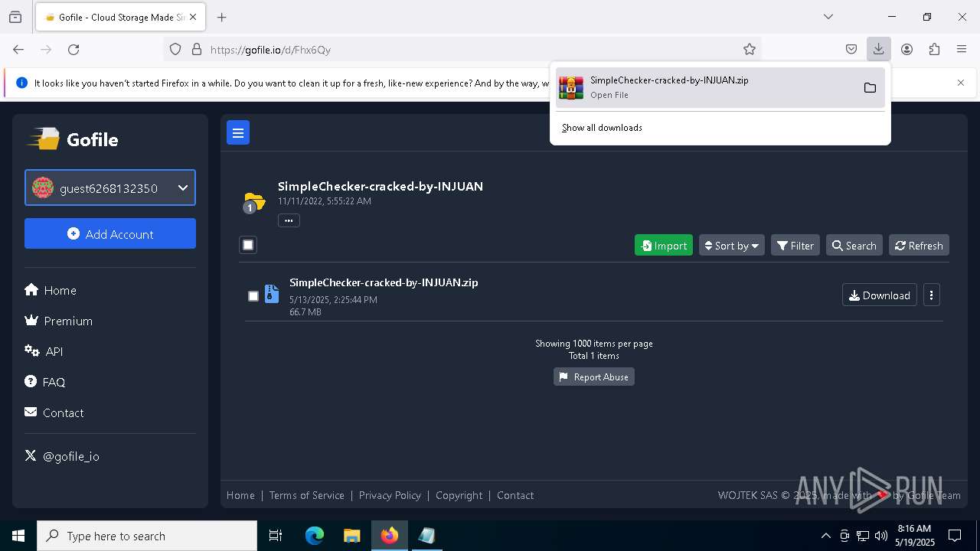Open the file's vertical three-dot menu
The width and height of the screenshot is (980, 551).
click(931, 295)
